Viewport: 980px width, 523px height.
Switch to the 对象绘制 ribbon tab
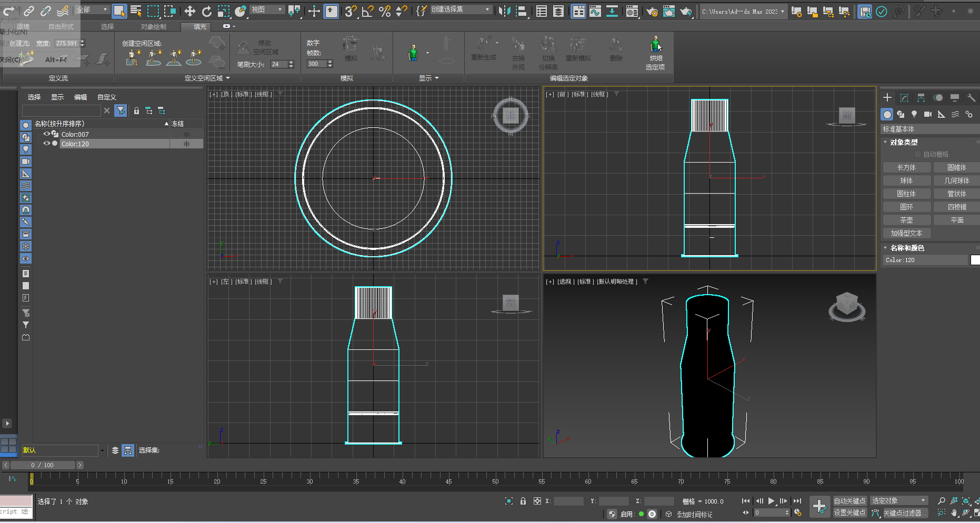click(154, 26)
